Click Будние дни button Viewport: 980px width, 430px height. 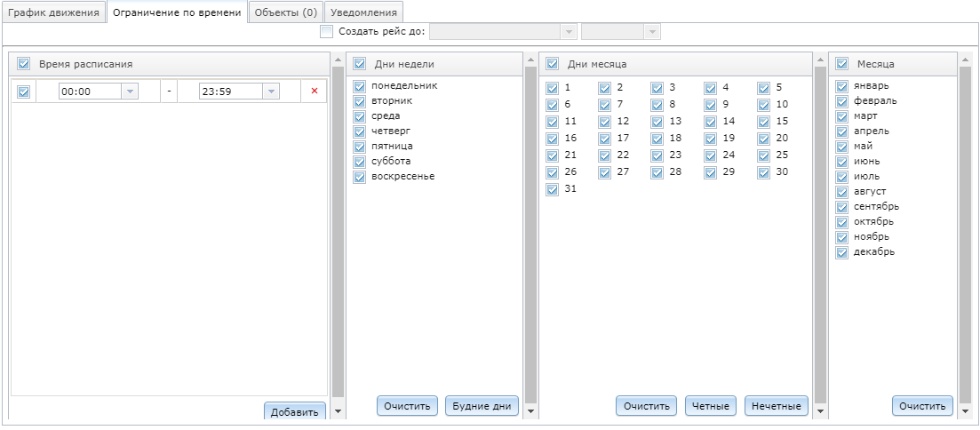coord(482,406)
